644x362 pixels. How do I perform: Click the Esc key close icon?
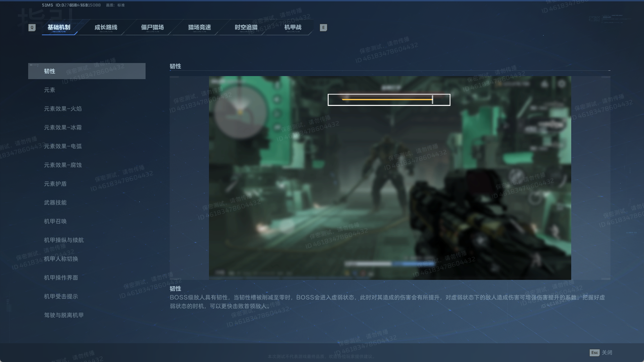click(594, 353)
